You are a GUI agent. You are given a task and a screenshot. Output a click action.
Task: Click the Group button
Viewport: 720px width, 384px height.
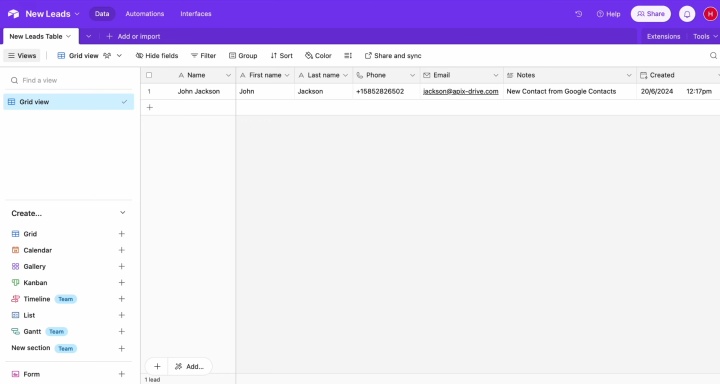point(243,56)
